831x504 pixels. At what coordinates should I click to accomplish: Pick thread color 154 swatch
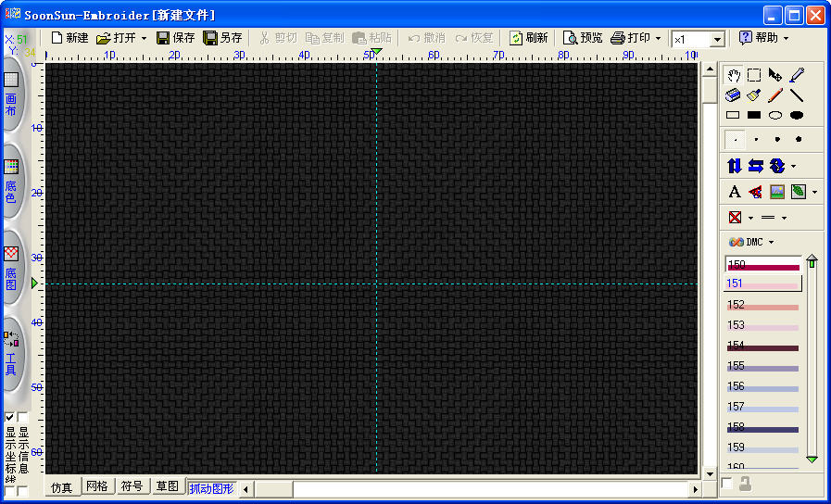coord(762,346)
